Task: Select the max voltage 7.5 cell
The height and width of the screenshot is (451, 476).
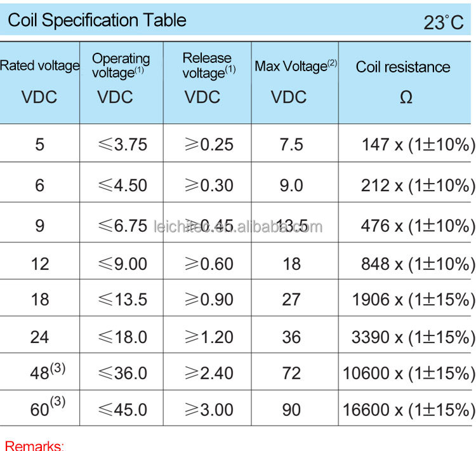Action: pos(291,145)
